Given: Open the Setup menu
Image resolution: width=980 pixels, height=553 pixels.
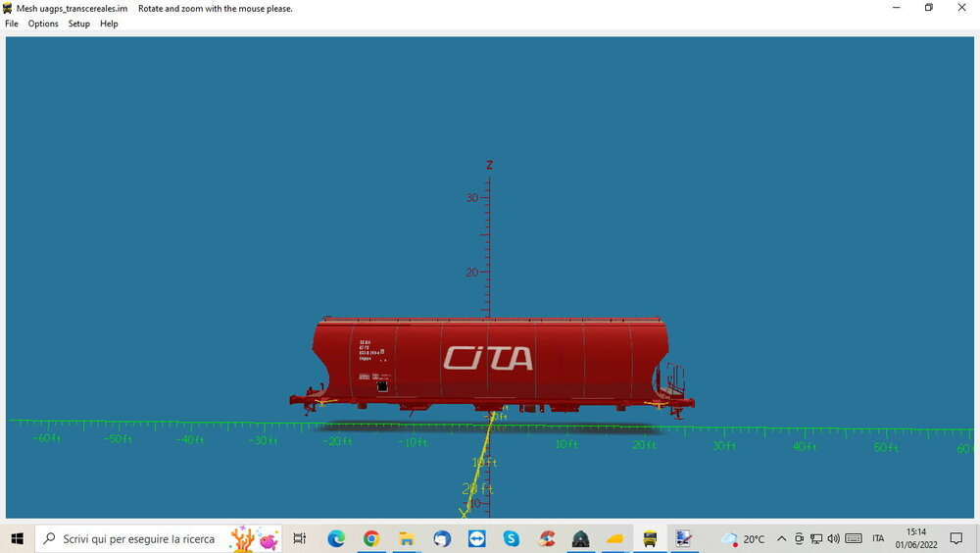Looking at the screenshot, I should [78, 24].
